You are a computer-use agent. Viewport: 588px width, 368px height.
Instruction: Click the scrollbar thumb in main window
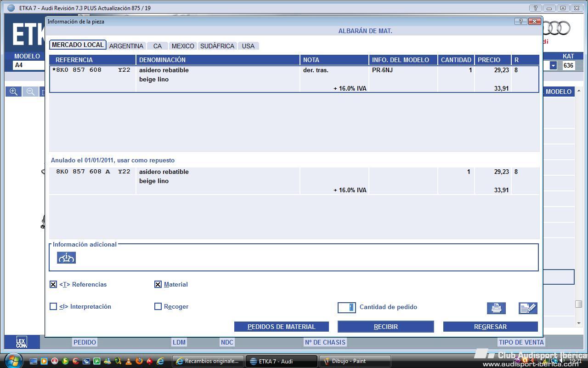[579, 304]
